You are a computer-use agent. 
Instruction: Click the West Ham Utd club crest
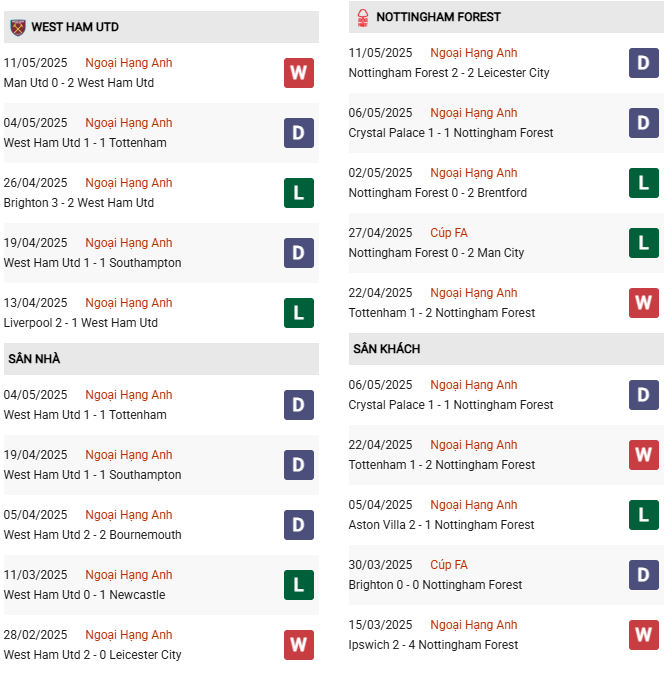coord(18,27)
